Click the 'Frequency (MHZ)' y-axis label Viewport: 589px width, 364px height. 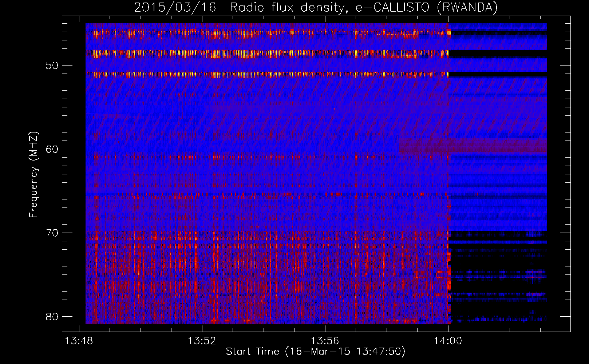pos(33,175)
